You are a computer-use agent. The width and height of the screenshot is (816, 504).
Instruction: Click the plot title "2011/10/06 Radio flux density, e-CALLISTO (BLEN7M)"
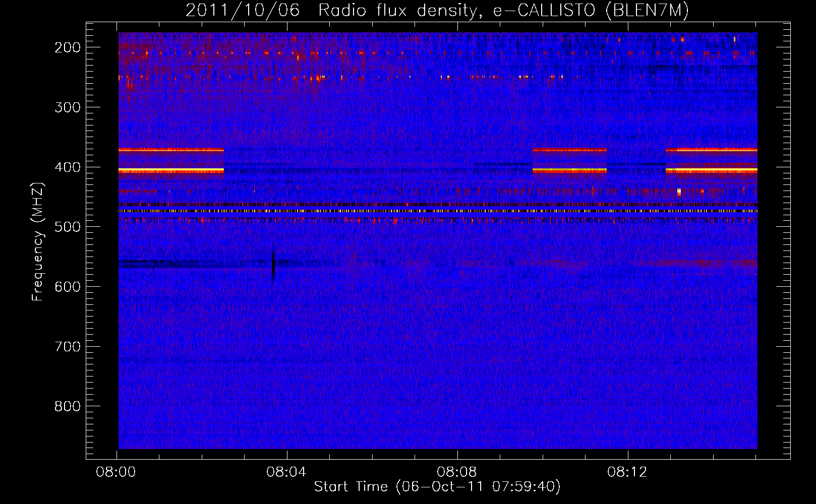(437, 10)
